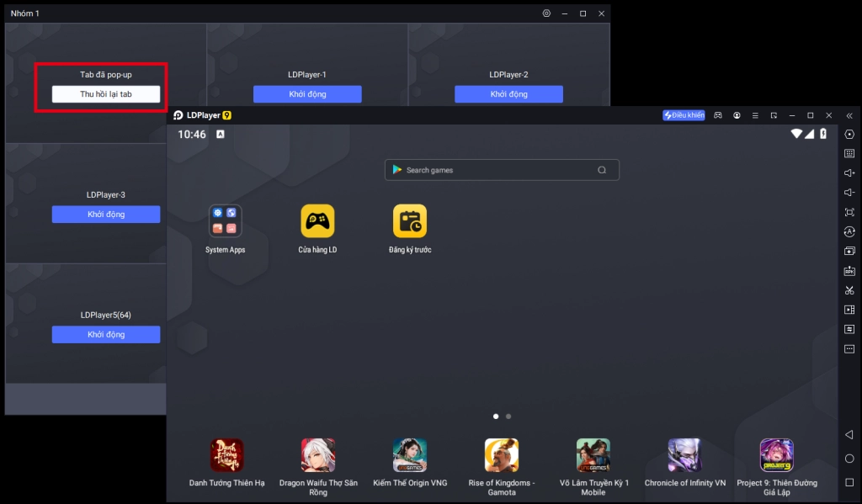This screenshot has height=504, width=862.
Task: Open settings gear in Nhóm 1 window
Action: 545,13
